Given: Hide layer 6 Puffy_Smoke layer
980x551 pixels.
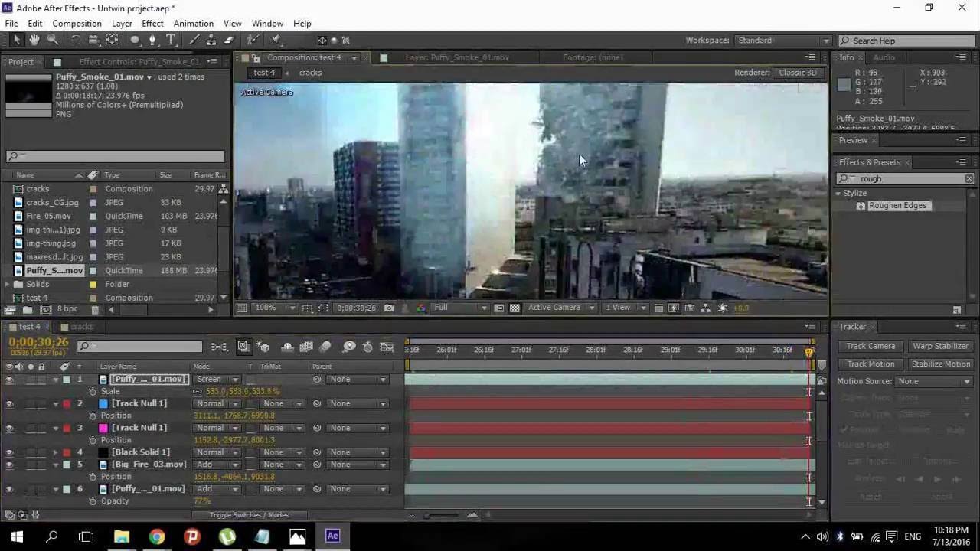Looking at the screenshot, I should pos(9,489).
